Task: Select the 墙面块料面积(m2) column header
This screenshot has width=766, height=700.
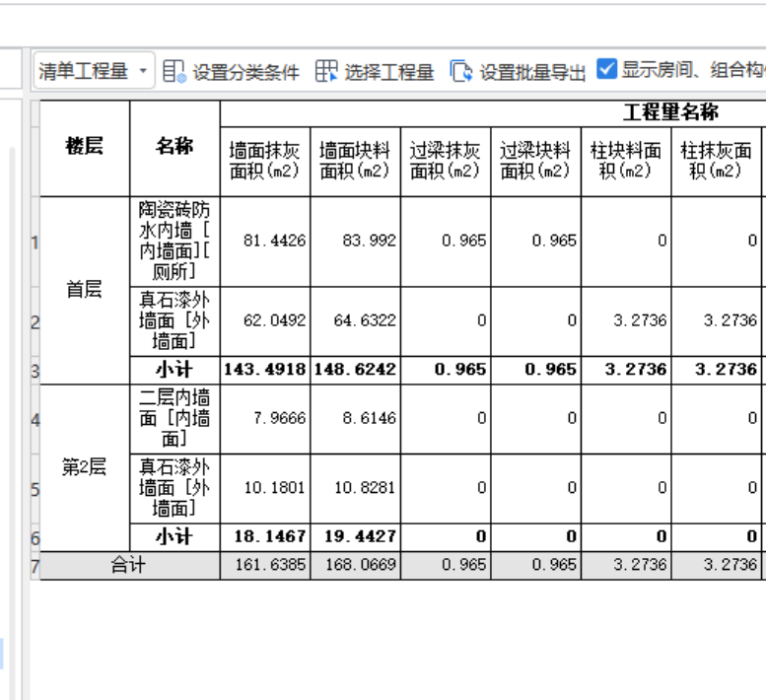Action: coord(356,162)
